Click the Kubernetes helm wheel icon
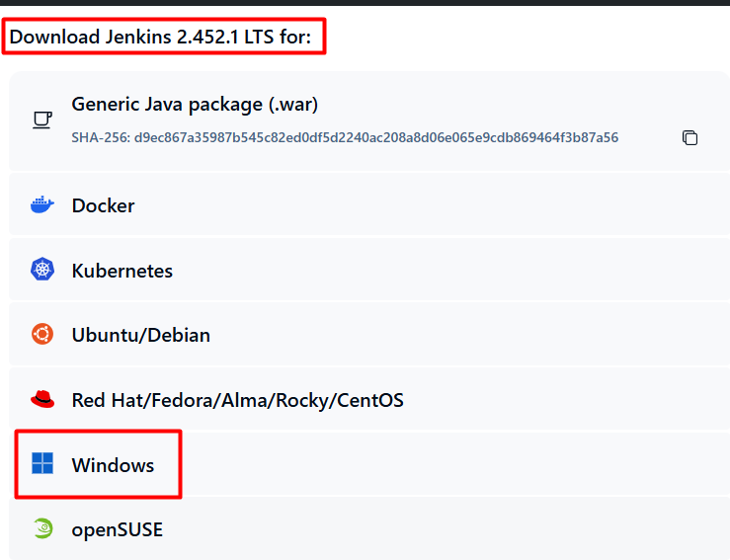 [x=42, y=269]
